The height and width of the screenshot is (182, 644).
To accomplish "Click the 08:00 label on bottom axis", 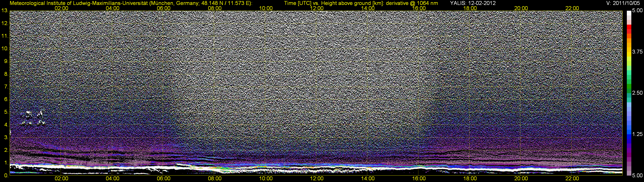I will pos(214,179).
